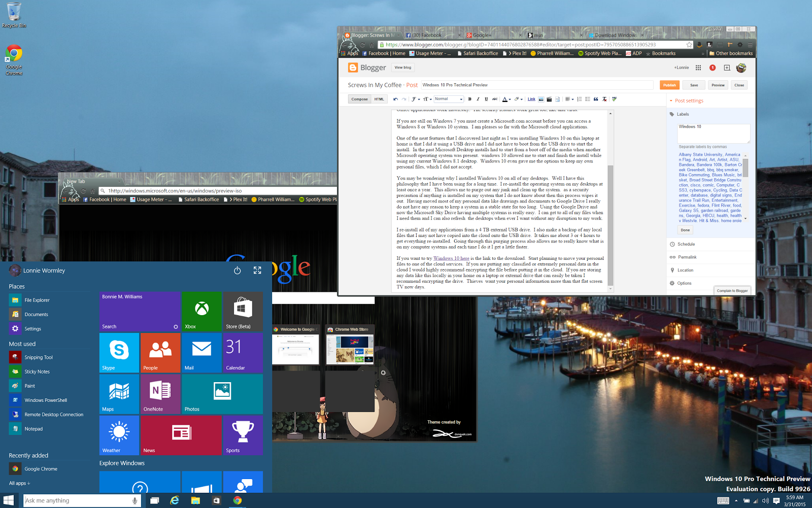Open the Chrome menu in the Blogger window
This screenshot has width=812, height=508.
750,45
